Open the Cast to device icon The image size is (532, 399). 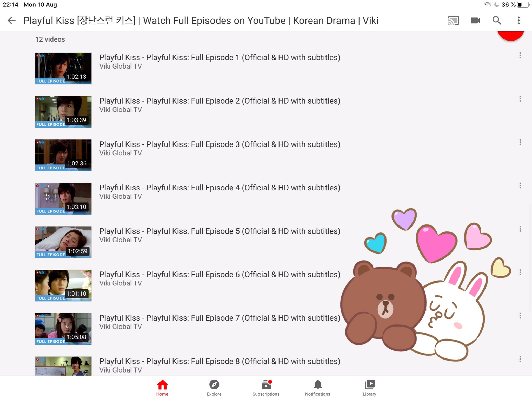click(x=454, y=21)
